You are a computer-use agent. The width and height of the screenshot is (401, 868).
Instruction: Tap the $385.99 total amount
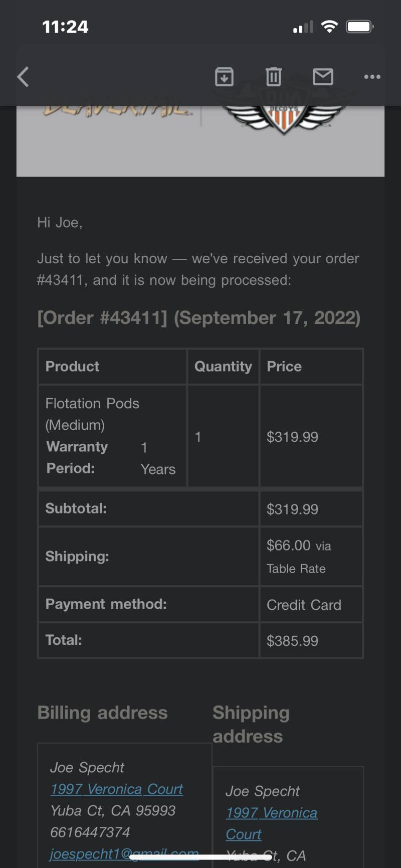[x=292, y=641]
